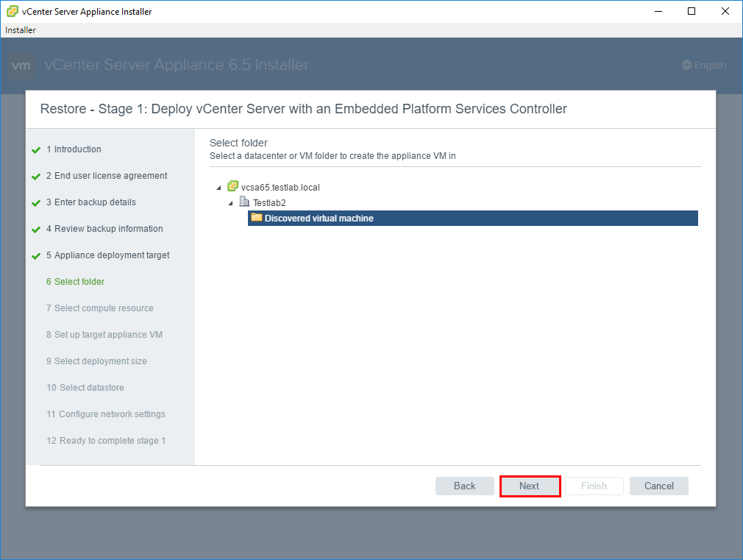Select vcsa65.testlab.local in the tree
This screenshot has width=743, height=560.
click(280, 188)
